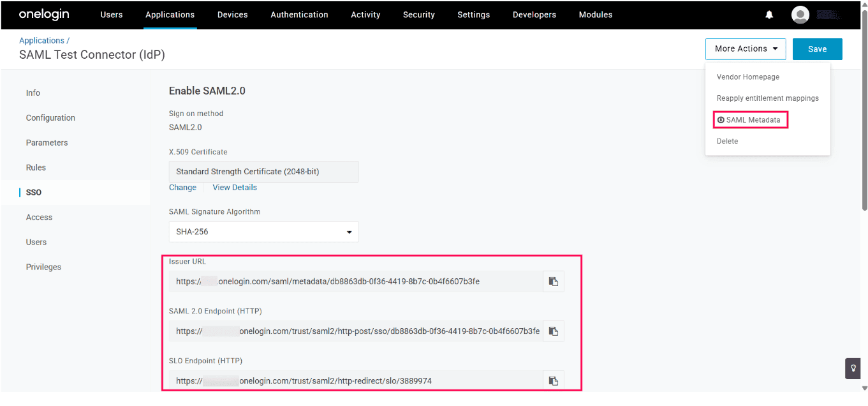Open the Activity menu
Screen dimensions: 868x406
[x=365, y=15]
